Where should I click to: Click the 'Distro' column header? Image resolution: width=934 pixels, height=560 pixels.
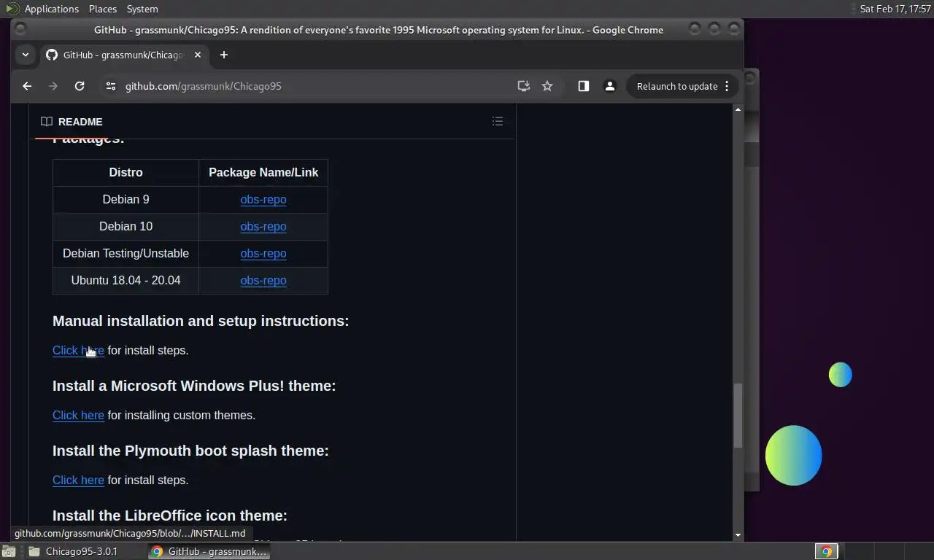(x=126, y=172)
